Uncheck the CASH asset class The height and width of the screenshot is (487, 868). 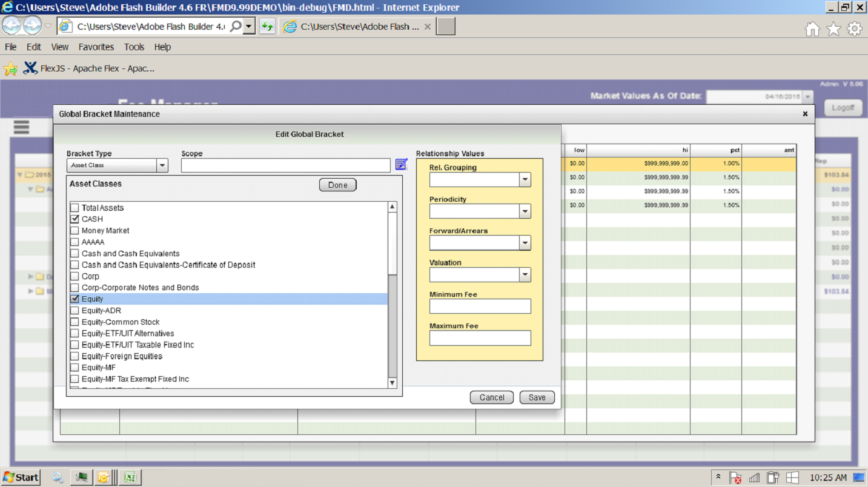[75, 219]
